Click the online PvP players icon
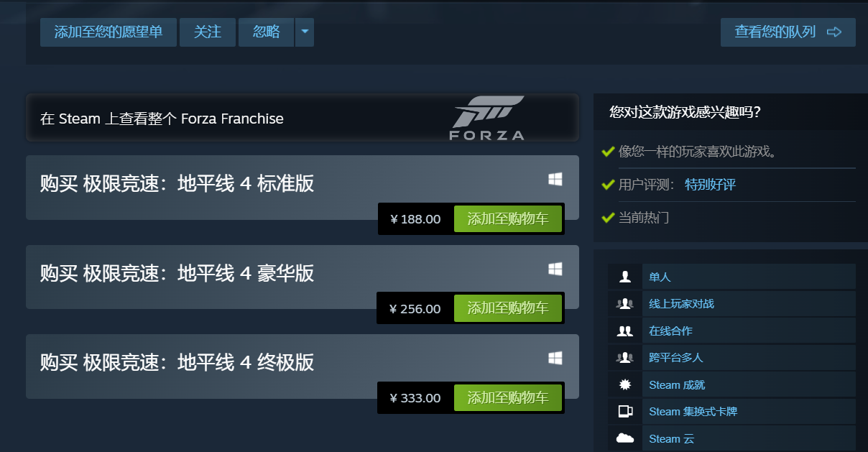868x452 pixels. [624, 304]
